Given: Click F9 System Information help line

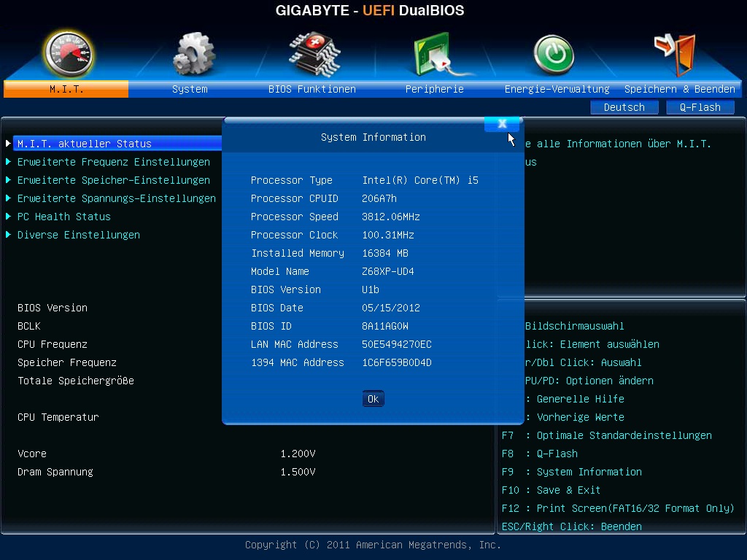Looking at the screenshot, I should point(572,472).
